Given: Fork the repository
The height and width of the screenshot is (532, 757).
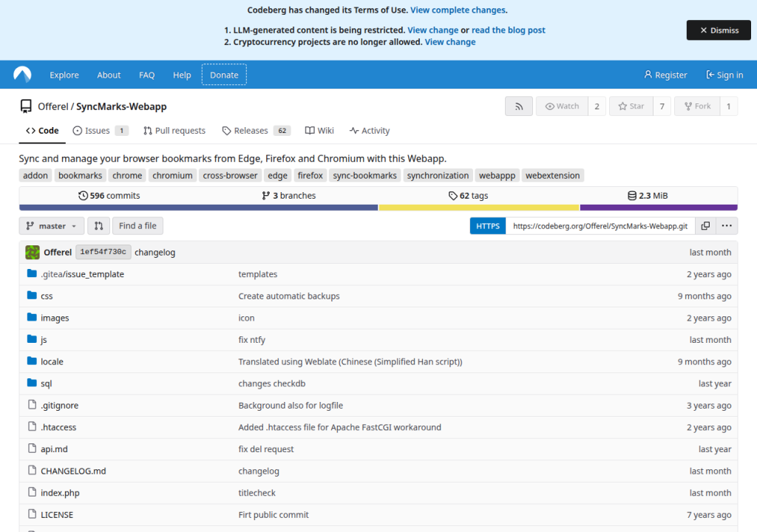Looking at the screenshot, I should [x=698, y=106].
